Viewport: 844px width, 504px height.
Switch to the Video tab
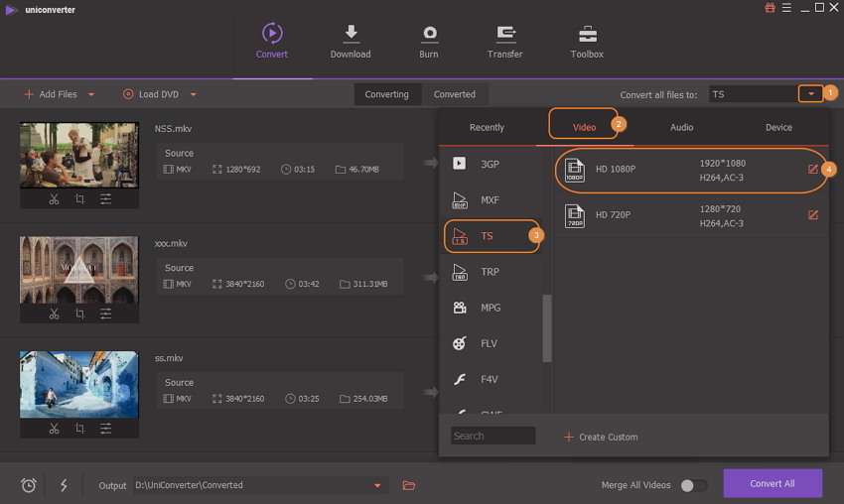(584, 127)
